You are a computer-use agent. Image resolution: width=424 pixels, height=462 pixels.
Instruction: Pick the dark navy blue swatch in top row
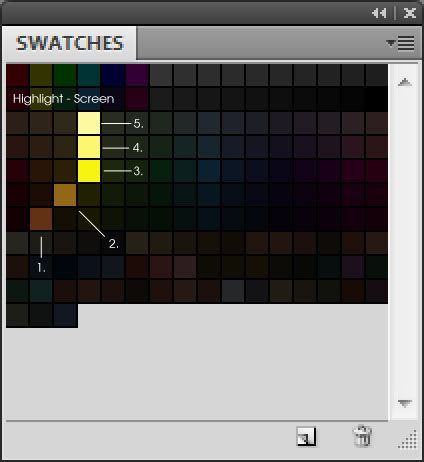click(x=113, y=75)
